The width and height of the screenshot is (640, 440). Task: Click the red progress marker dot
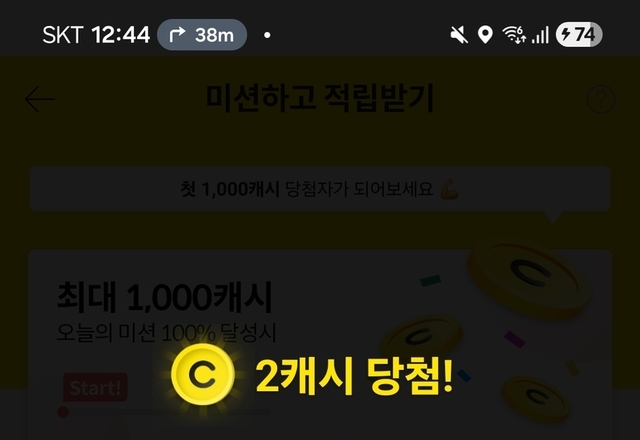coord(63,412)
